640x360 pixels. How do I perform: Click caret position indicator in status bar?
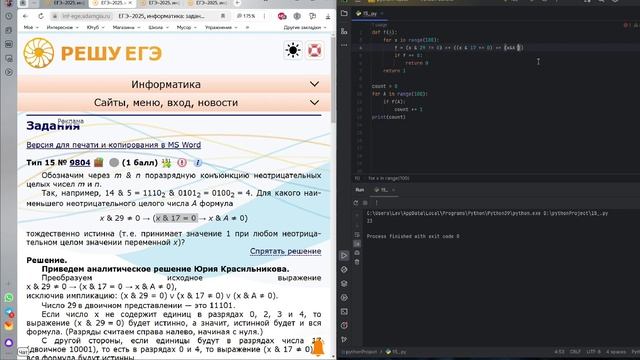coord(559,352)
